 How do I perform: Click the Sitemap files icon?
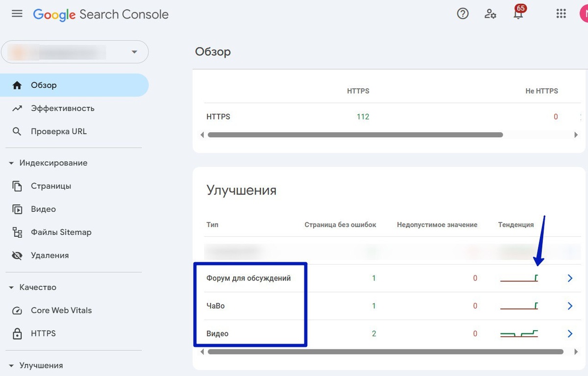[x=17, y=232]
